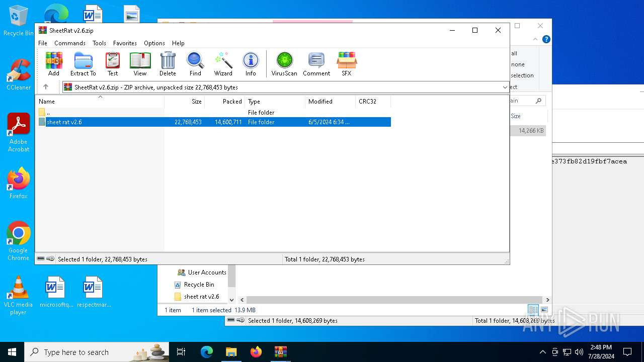This screenshot has height=362, width=644.
Task: Show archive Info
Action: point(251,64)
